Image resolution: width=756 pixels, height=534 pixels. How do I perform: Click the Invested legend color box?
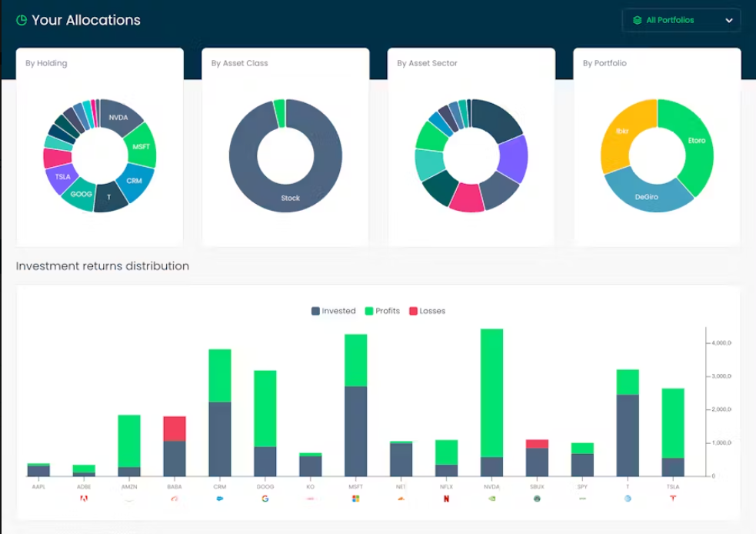(x=316, y=311)
